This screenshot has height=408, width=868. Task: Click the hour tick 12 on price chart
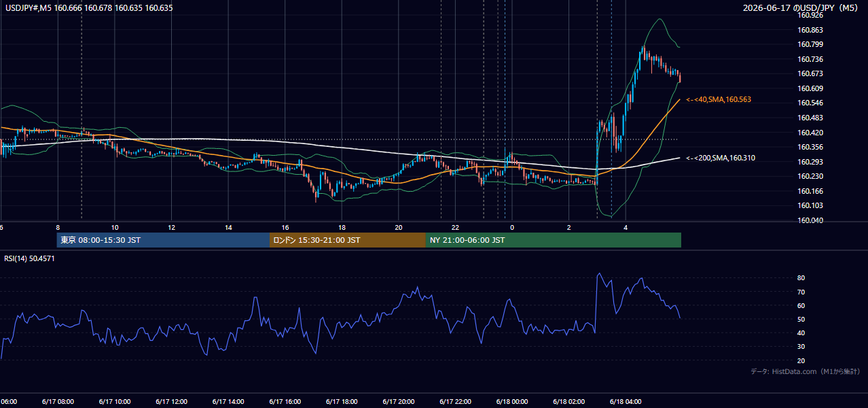pyautogui.click(x=172, y=227)
